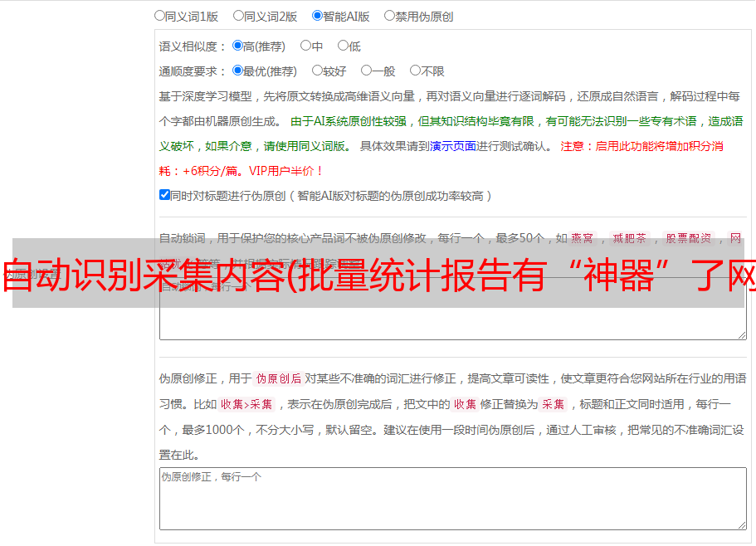Grab the resize handle of 自动锁词 box
Image resolution: width=756 pixels, height=546 pixels.
point(742,335)
